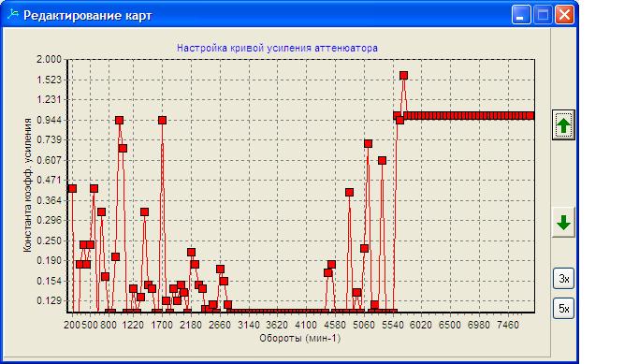Select the 5x smoothing button
The width and height of the screenshot is (639, 364).
[x=563, y=309]
